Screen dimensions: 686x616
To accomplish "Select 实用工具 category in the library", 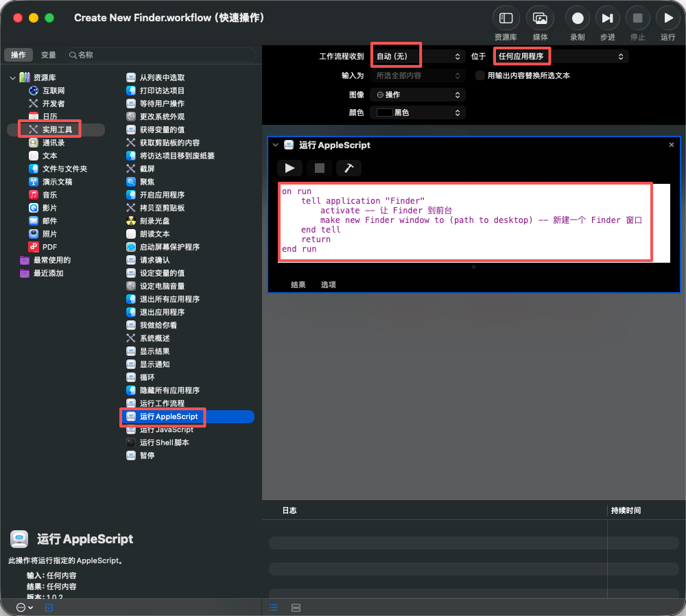I will (56, 130).
